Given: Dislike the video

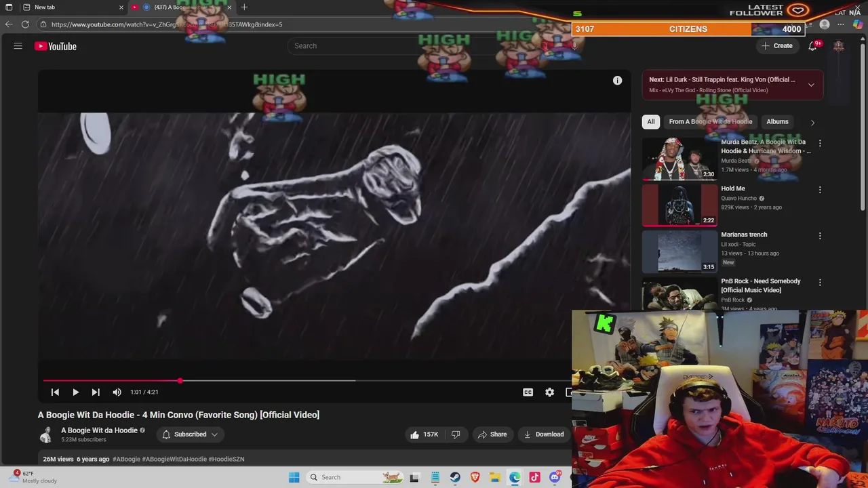Looking at the screenshot, I should pyautogui.click(x=456, y=434).
